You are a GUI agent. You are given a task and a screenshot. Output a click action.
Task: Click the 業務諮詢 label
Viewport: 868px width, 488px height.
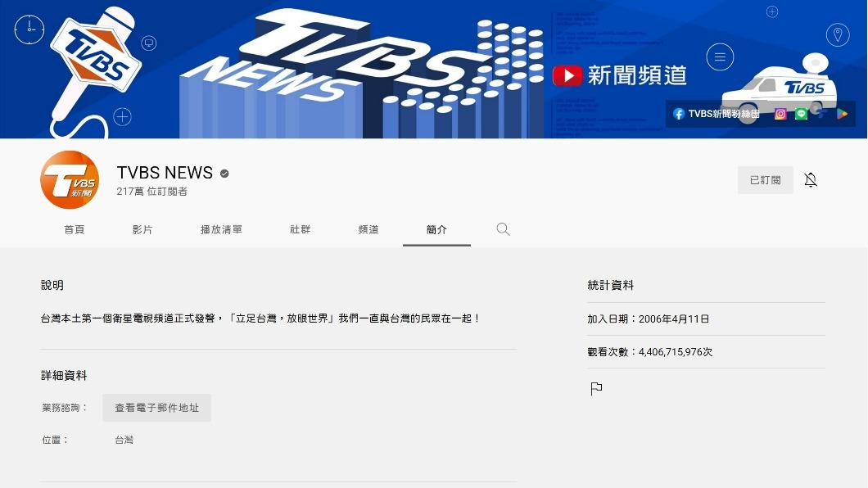[65, 408]
